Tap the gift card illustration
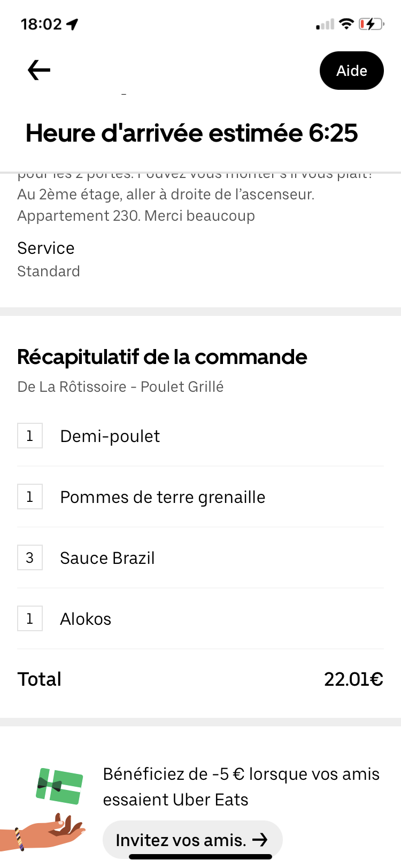This screenshot has height=868, width=401. (59, 786)
